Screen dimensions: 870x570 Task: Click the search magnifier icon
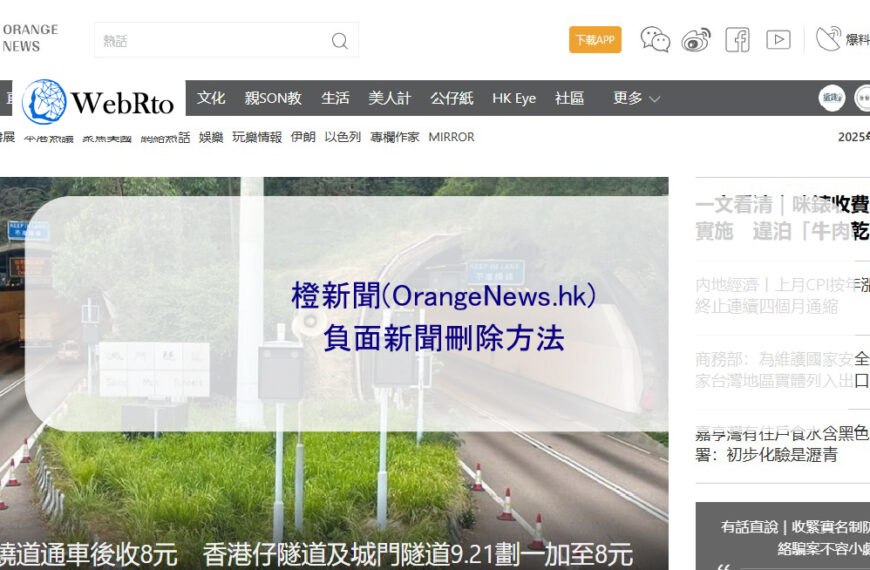340,41
